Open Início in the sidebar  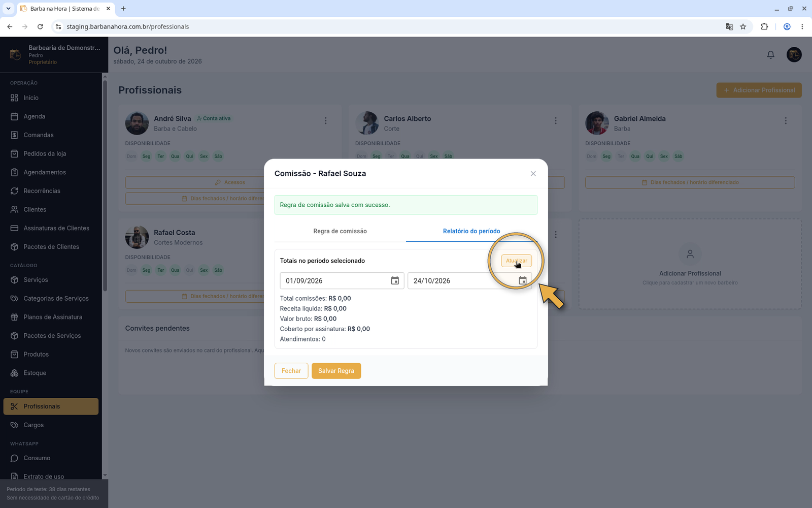tap(51, 98)
